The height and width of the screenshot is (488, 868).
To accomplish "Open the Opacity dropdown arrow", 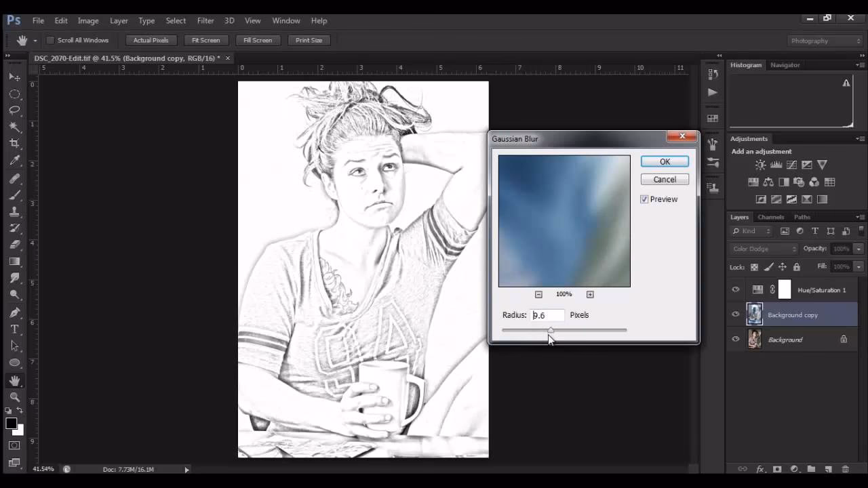I will (x=857, y=249).
